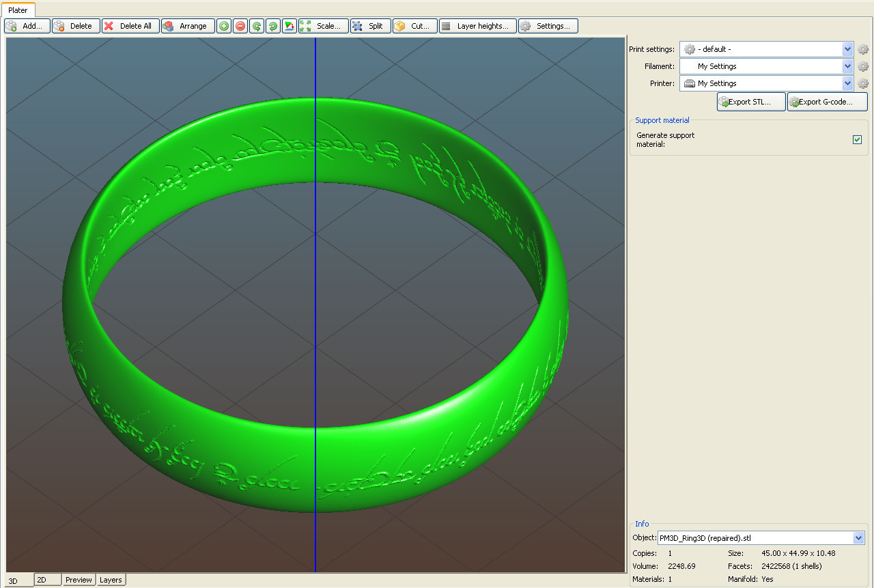Open the Object selector dropdown
The width and height of the screenshot is (874, 588).
pyautogui.click(x=859, y=538)
